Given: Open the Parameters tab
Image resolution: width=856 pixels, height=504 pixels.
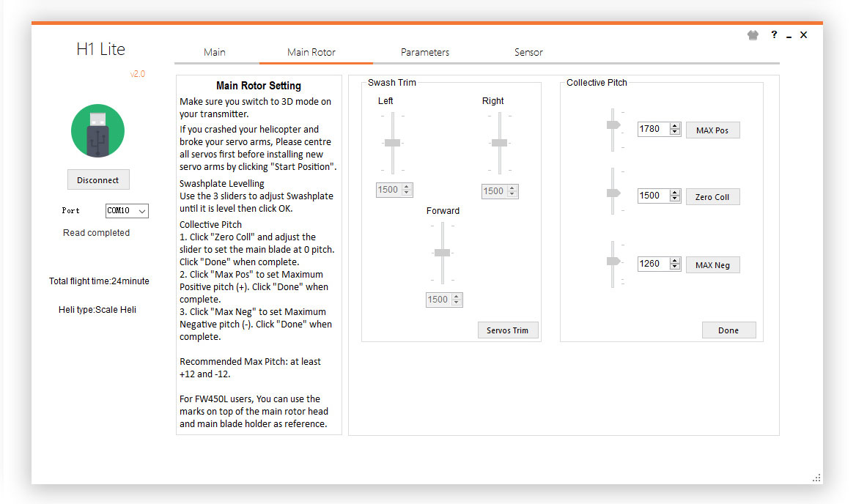Looking at the screenshot, I should click(x=425, y=52).
